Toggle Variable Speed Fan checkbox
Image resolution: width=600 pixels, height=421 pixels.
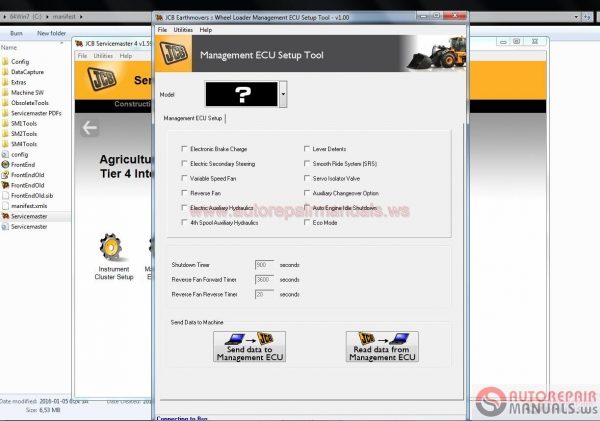pyautogui.click(x=184, y=178)
